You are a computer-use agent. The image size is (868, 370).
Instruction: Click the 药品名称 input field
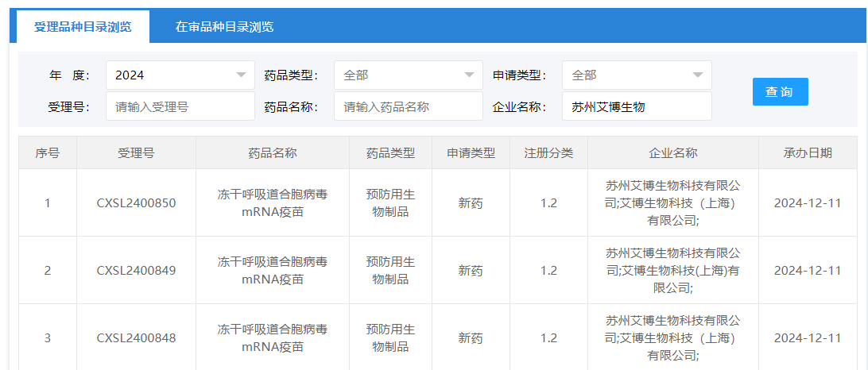click(x=409, y=106)
